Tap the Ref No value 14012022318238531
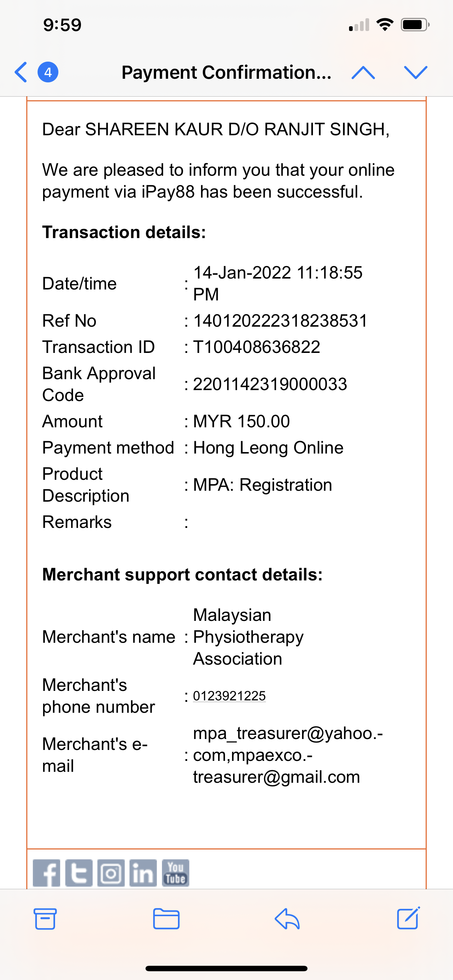 click(280, 321)
